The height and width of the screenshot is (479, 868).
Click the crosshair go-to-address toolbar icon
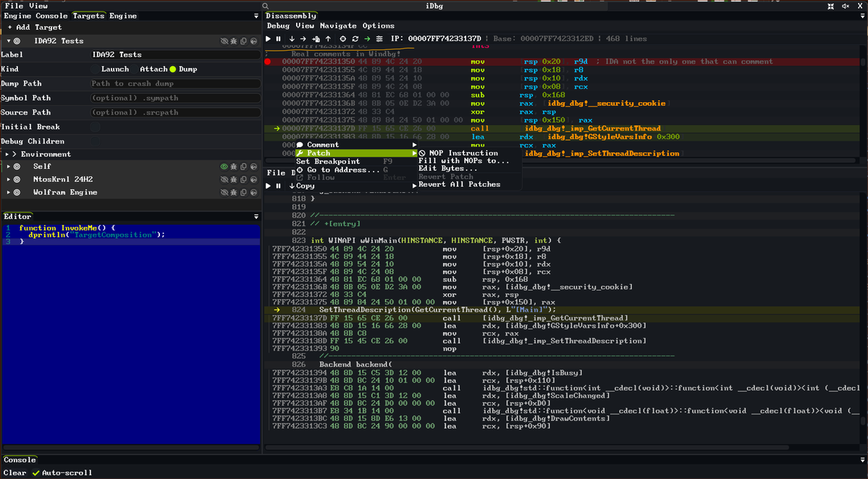pyautogui.click(x=342, y=39)
